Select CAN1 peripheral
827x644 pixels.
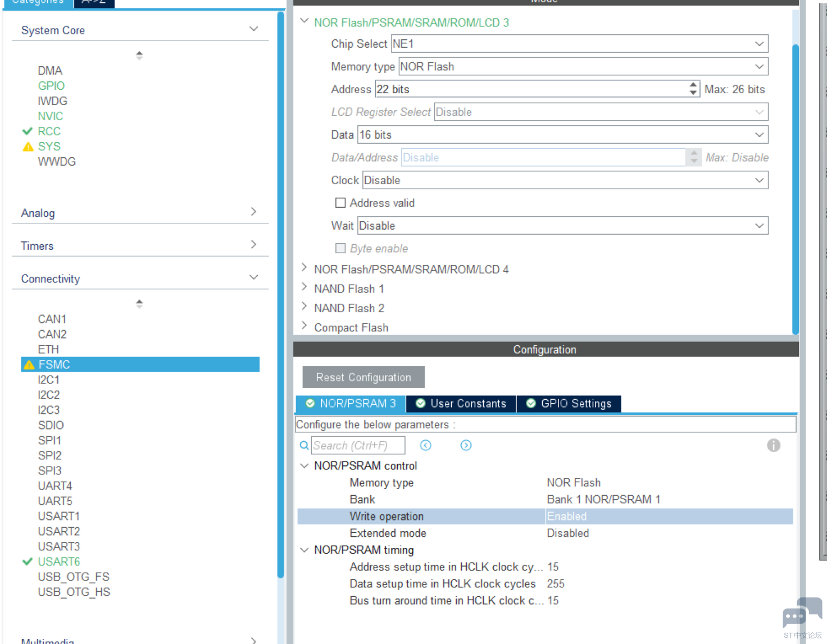point(52,319)
